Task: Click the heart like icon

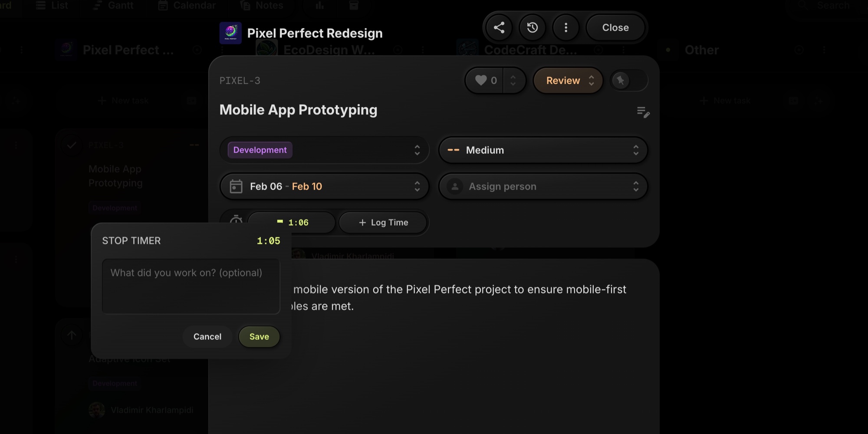Action: [x=481, y=81]
